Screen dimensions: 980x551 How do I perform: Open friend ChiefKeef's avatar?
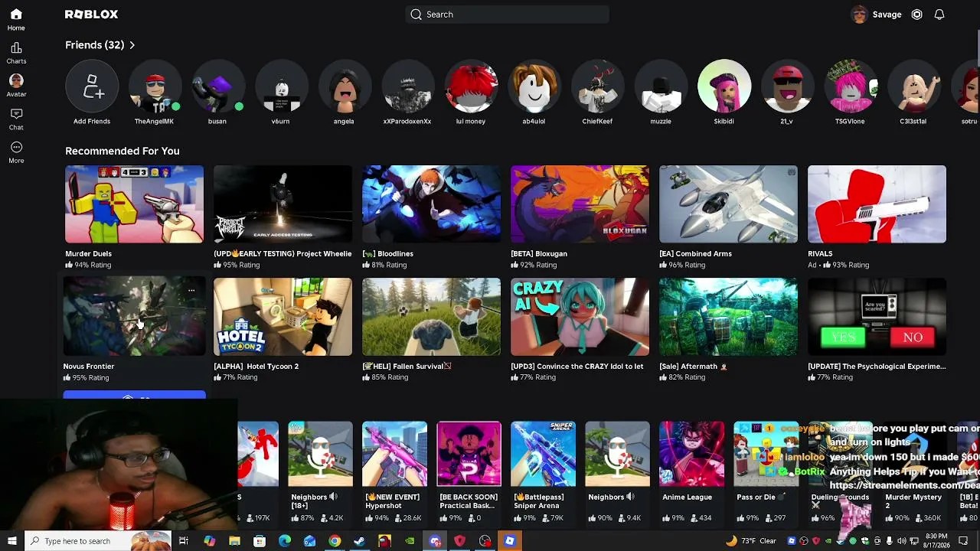tap(597, 86)
